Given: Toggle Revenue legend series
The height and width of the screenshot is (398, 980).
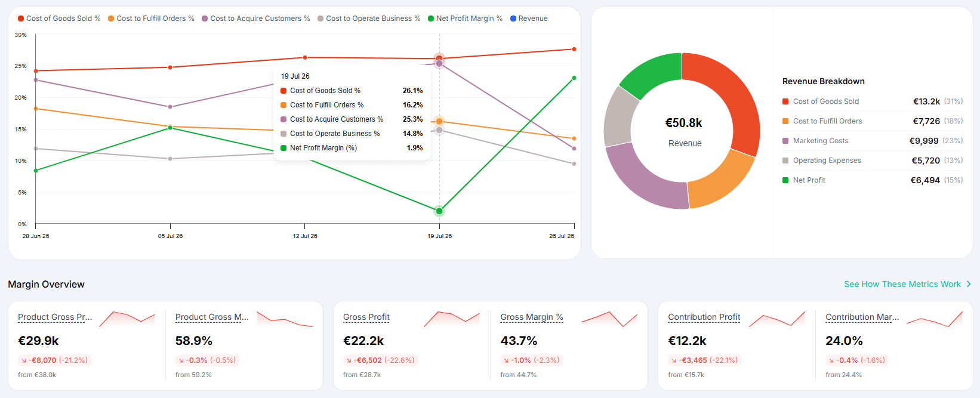Looking at the screenshot, I should point(529,18).
